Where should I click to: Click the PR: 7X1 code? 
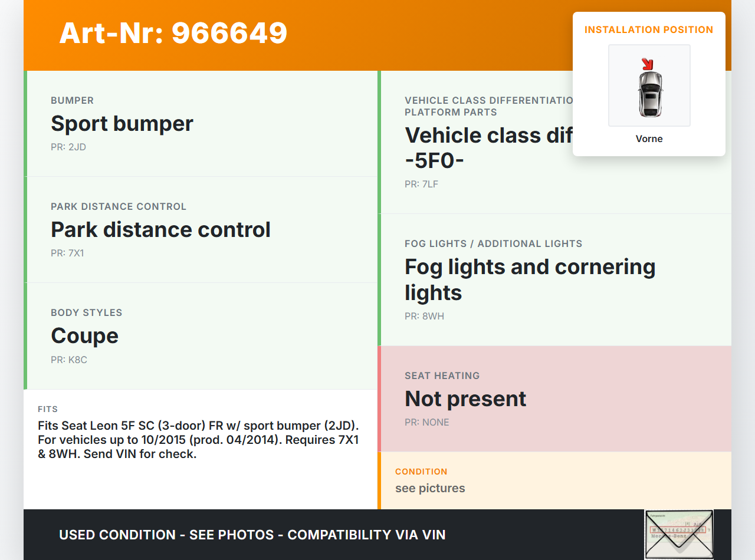click(68, 253)
